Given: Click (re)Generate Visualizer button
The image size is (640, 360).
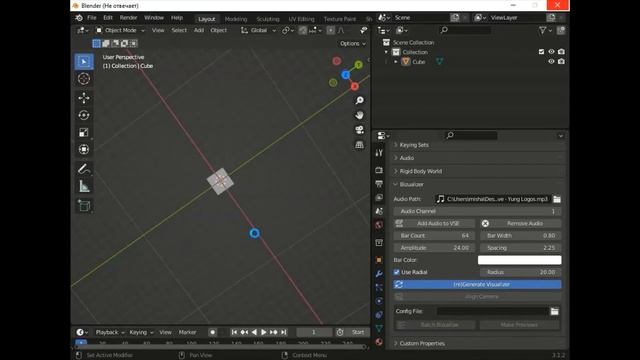Looking at the screenshot, I should point(477,284).
